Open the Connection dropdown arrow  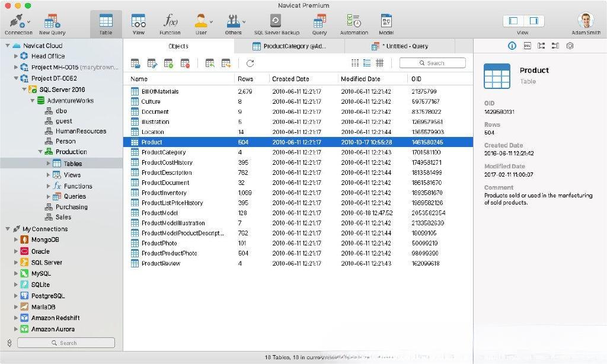[x=28, y=22]
